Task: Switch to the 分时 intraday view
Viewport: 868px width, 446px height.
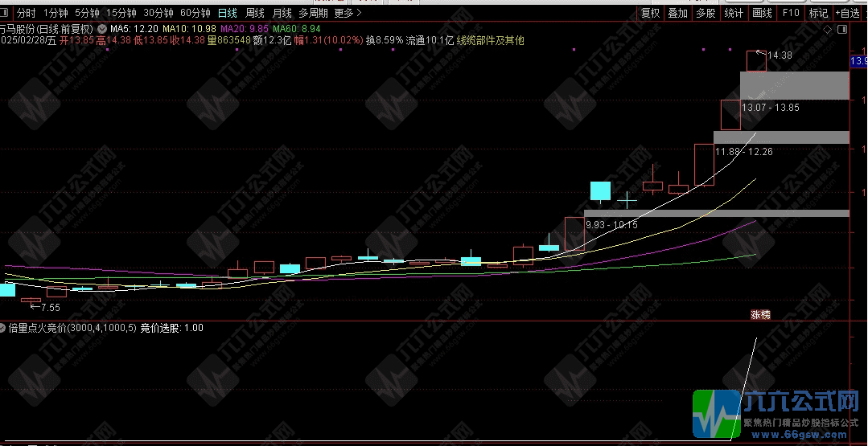Action: pos(26,13)
